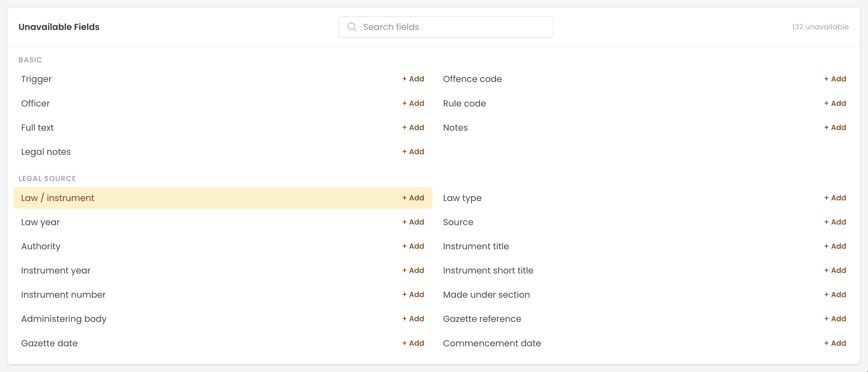Select the 'Instrument title' field label

coord(476,246)
